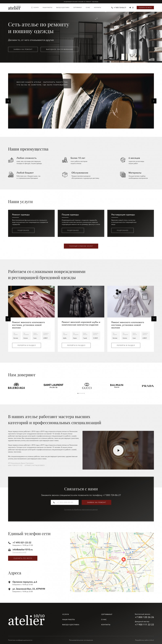Show previous repair case card arrow

coord(8,319)
